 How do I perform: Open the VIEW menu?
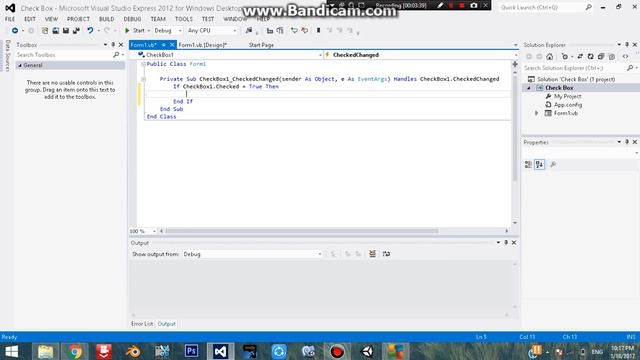(x=51, y=19)
